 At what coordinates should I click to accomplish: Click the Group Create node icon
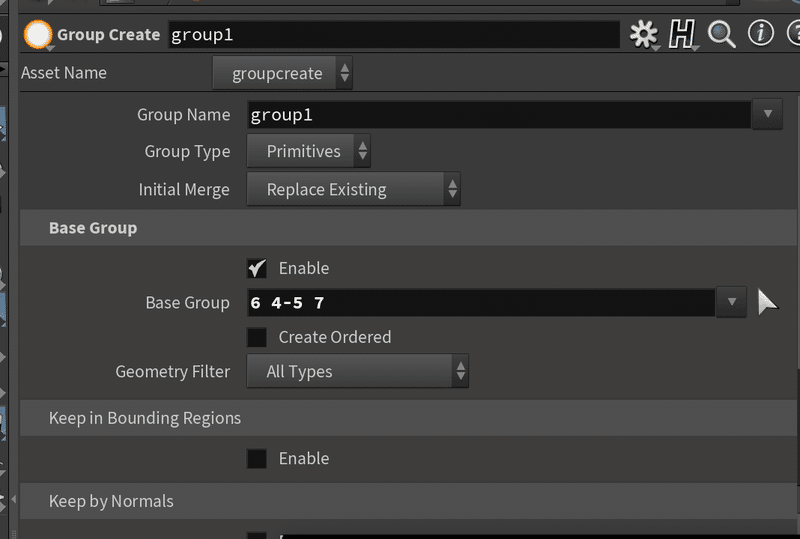[x=38, y=34]
